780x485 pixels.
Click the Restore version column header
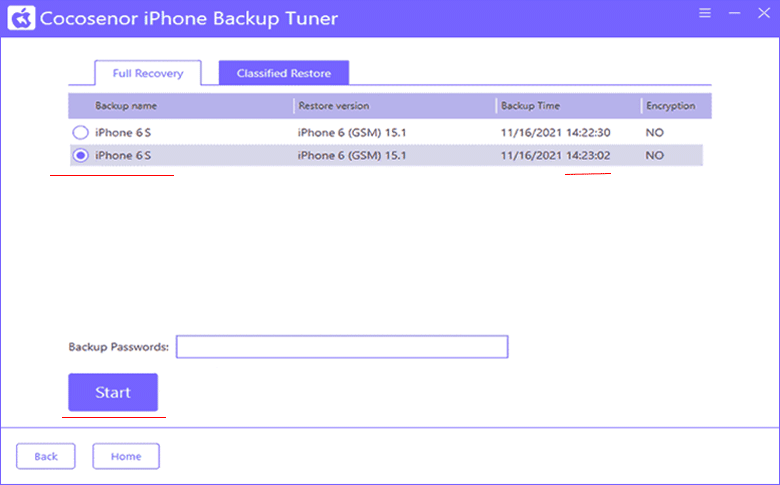(334, 105)
